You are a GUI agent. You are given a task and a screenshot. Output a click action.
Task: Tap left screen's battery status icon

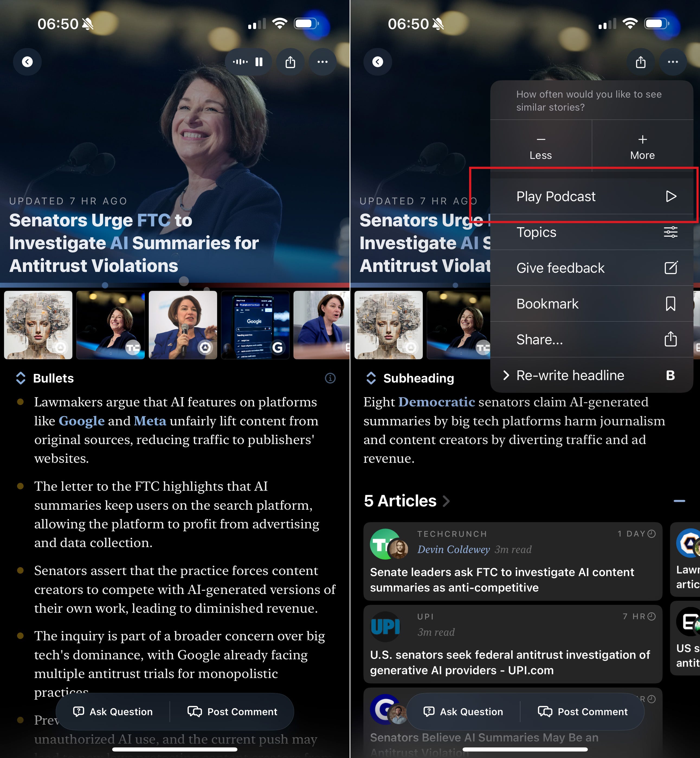(306, 24)
